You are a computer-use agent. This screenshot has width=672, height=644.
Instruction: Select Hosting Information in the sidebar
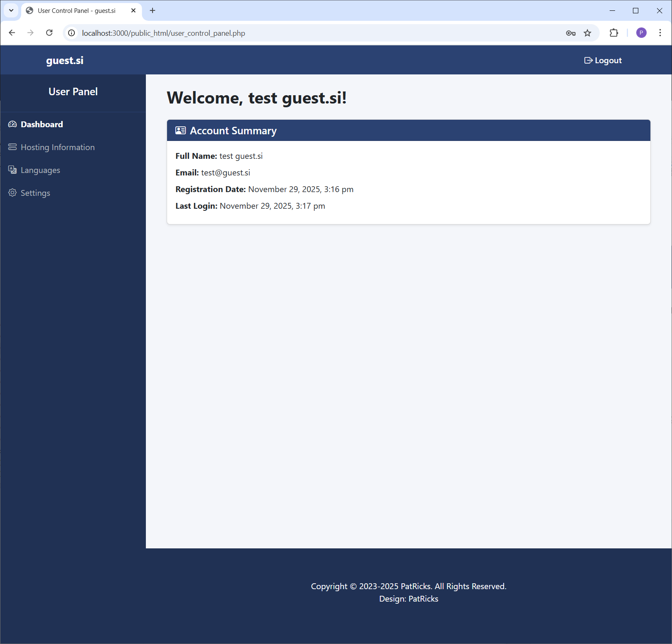pyautogui.click(x=58, y=147)
